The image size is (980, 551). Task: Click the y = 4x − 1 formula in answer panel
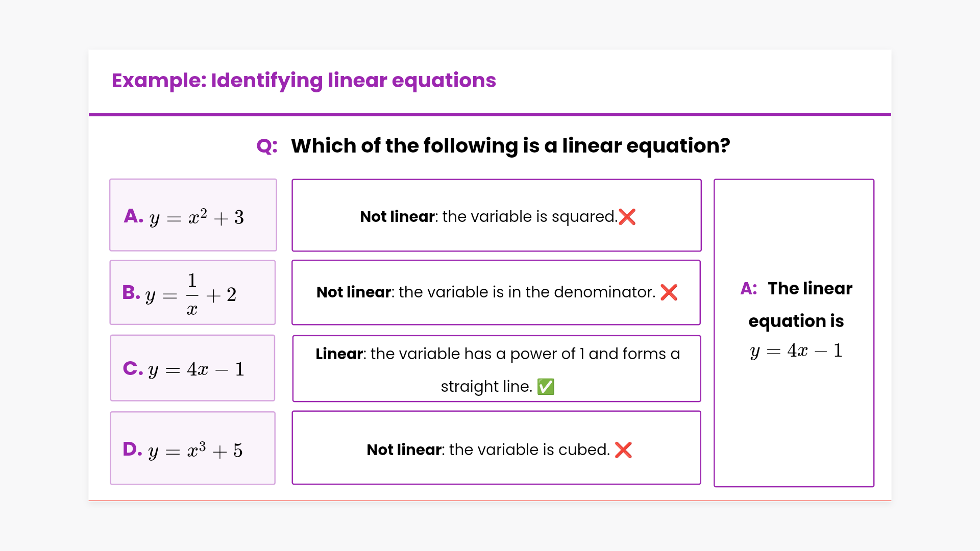click(796, 351)
